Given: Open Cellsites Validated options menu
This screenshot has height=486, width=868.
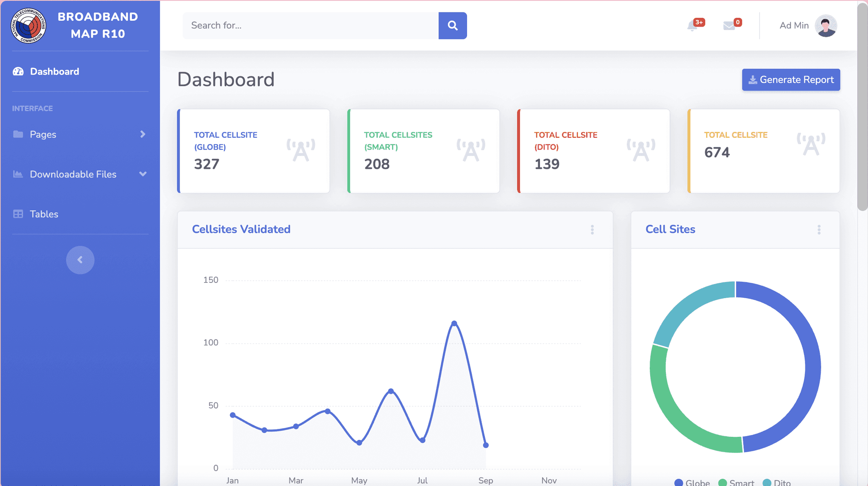Looking at the screenshot, I should coord(592,229).
